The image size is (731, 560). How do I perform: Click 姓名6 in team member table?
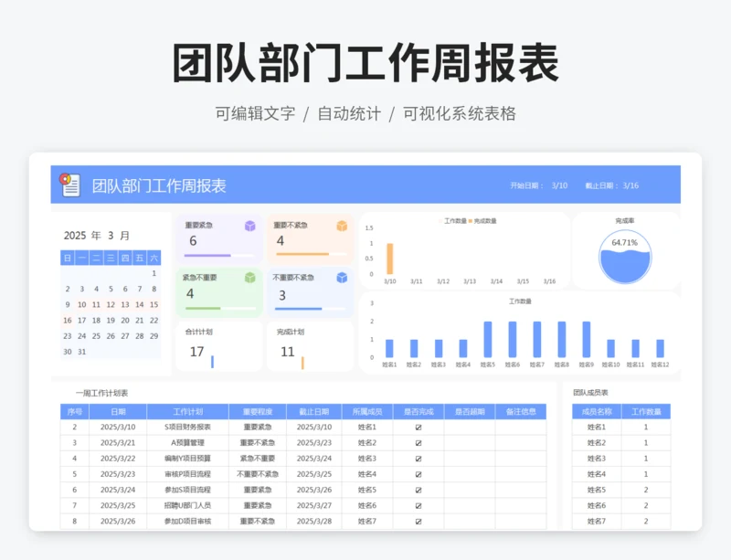[x=597, y=506]
